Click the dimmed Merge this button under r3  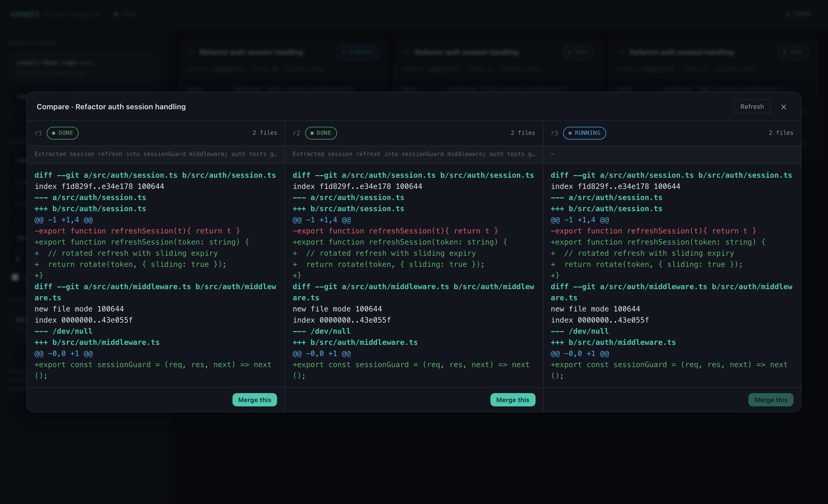770,399
